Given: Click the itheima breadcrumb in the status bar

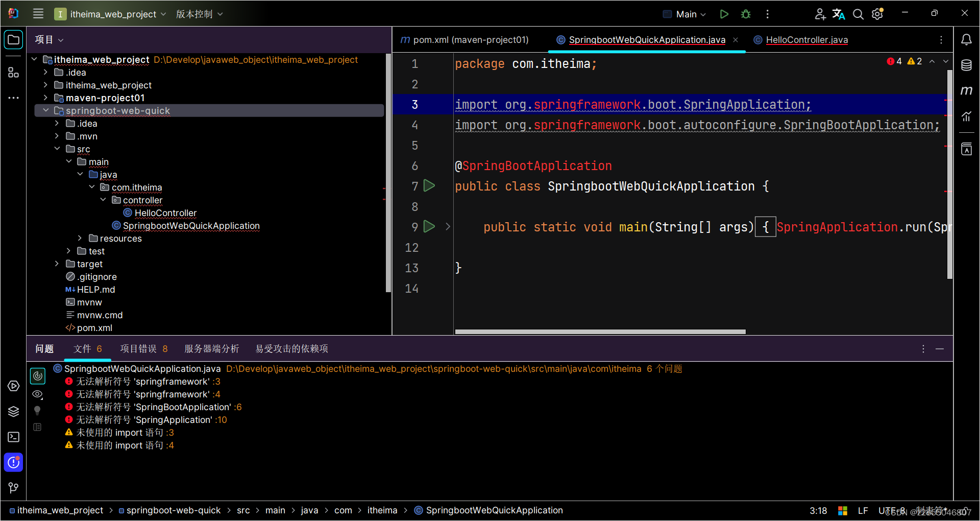Looking at the screenshot, I should [382, 510].
